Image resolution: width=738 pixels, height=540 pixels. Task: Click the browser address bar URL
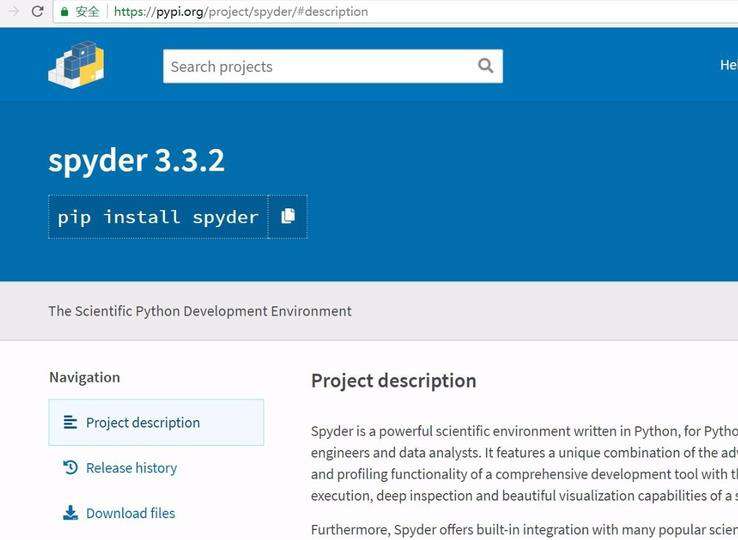pyautogui.click(x=241, y=11)
